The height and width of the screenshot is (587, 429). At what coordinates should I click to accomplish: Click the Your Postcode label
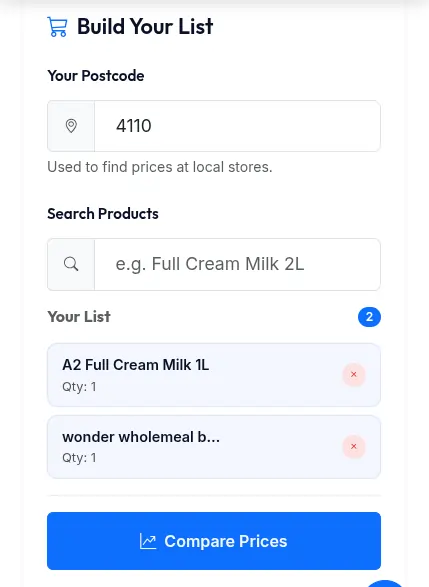pos(96,76)
